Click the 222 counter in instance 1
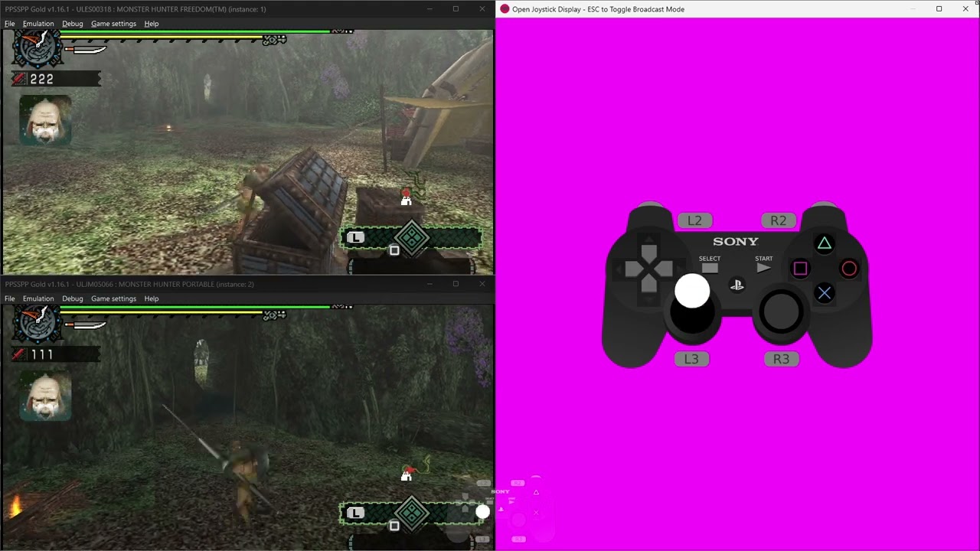This screenshot has width=980, height=551. tap(41, 79)
